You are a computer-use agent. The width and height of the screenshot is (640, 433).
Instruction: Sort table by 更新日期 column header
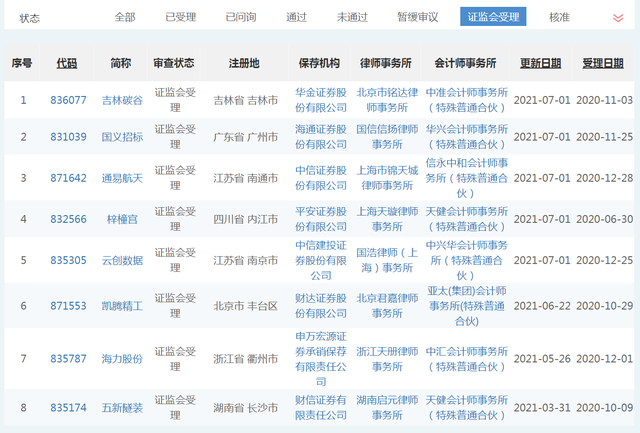[540, 63]
